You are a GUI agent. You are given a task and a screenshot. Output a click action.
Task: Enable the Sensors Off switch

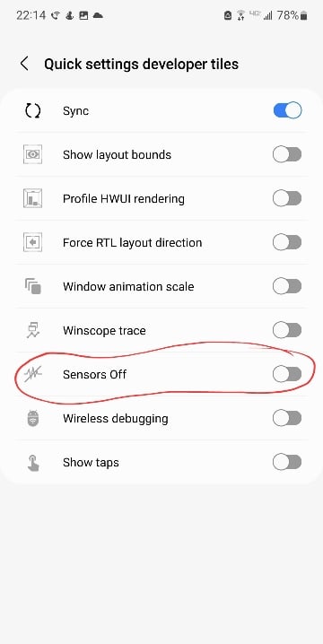(287, 374)
